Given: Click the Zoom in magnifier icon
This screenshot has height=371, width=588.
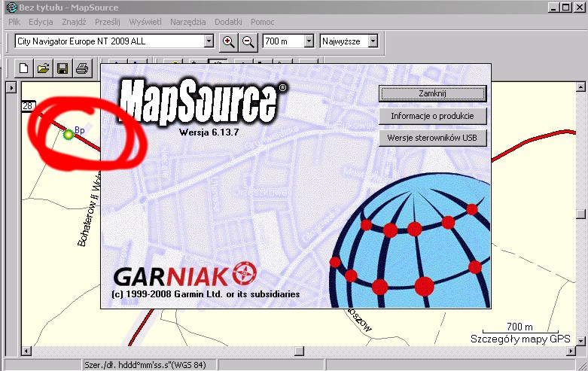Looking at the screenshot, I should tap(228, 41).
